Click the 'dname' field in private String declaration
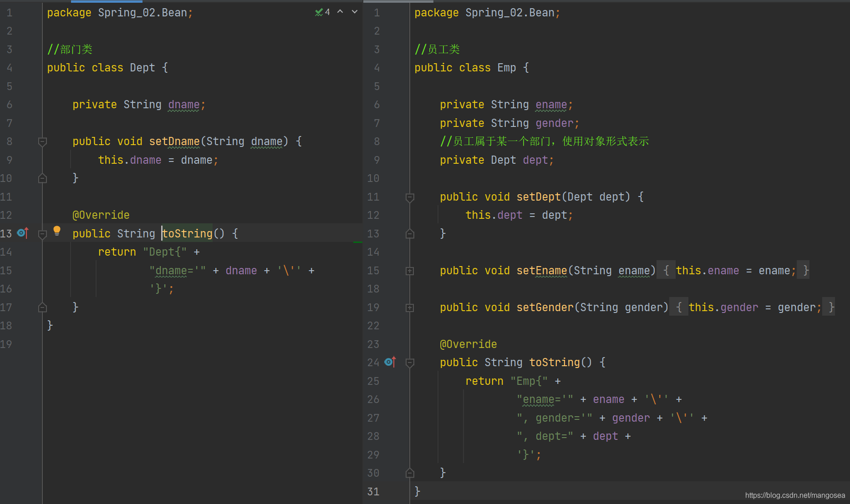Screen dimensions: 850x504 [x=184, y=105]
